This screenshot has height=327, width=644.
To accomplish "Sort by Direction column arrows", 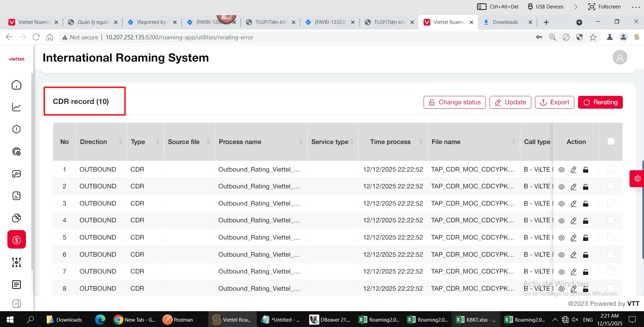I will click(x=120, y=142).
